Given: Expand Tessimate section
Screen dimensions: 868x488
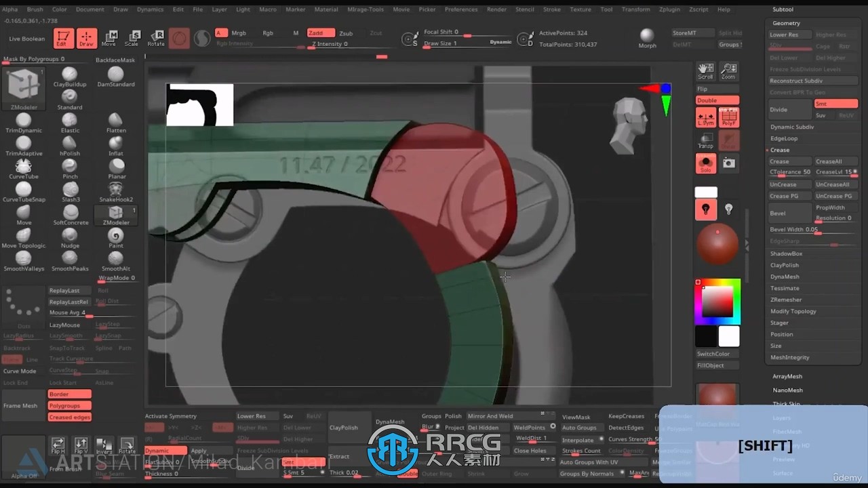Looking at the screenshot, I should click(785, 288).
